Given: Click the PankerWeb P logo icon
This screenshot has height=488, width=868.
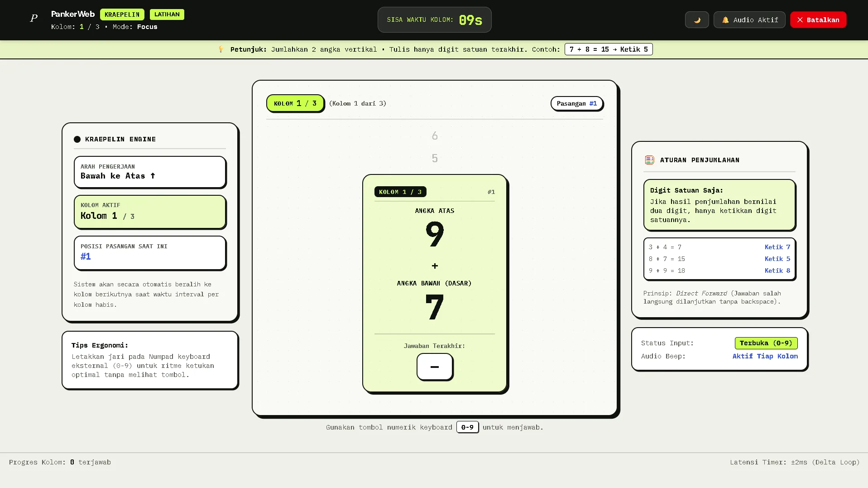Looking at the screenshot, I should 34,19.
